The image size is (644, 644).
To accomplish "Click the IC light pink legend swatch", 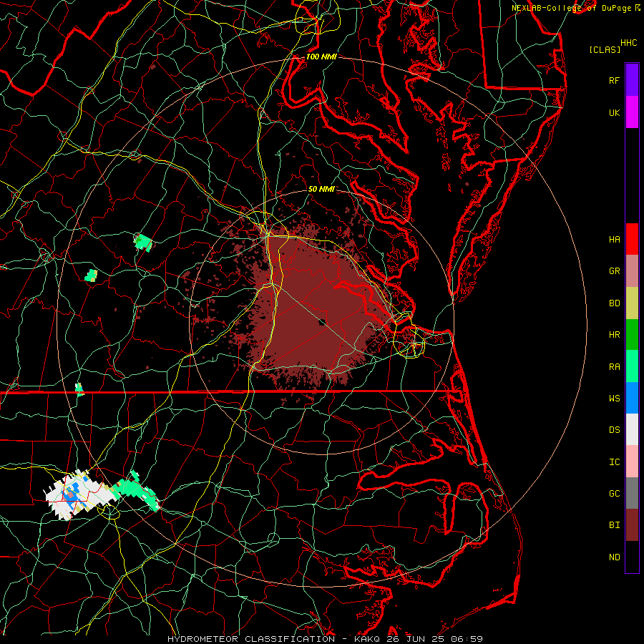I will 632,462.
